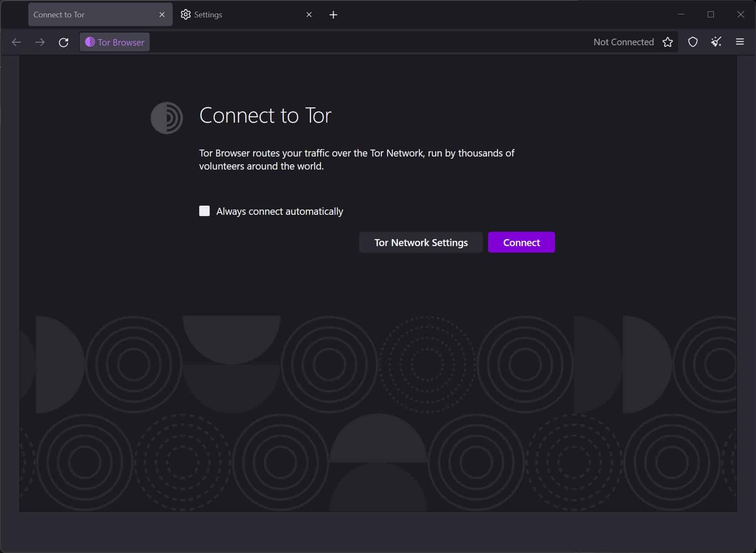The height and width of the screenshot is (553, 756).
Task: Open Tor Network Settings
Action: tap(421, 243)
